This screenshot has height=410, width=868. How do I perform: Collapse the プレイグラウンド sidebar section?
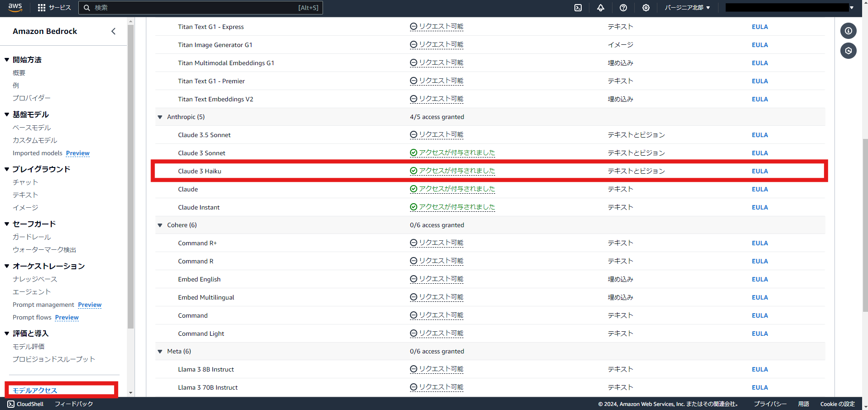[7, 169]
